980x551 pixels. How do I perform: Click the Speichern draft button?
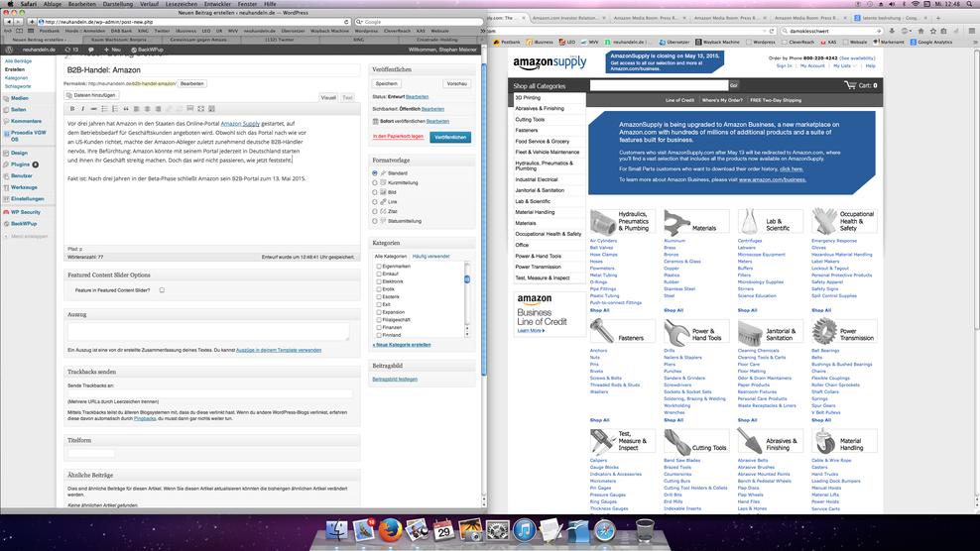click(386, 83)
